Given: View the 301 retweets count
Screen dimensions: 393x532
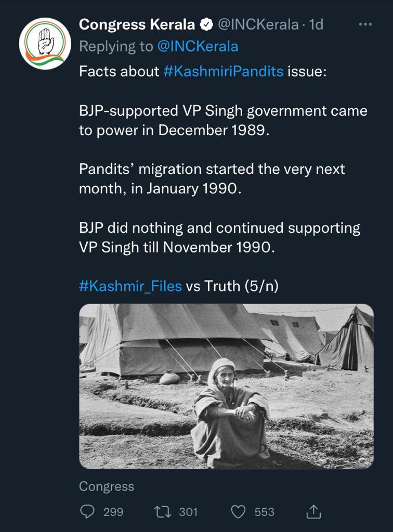Looking at the screenshot, I should [188, 512].
